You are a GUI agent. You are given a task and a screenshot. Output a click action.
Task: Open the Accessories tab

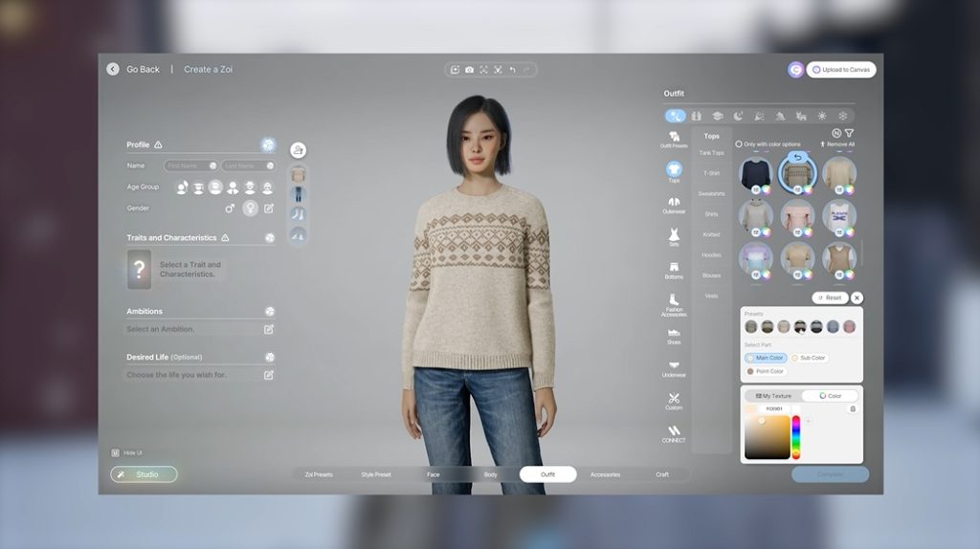[605, 474]
